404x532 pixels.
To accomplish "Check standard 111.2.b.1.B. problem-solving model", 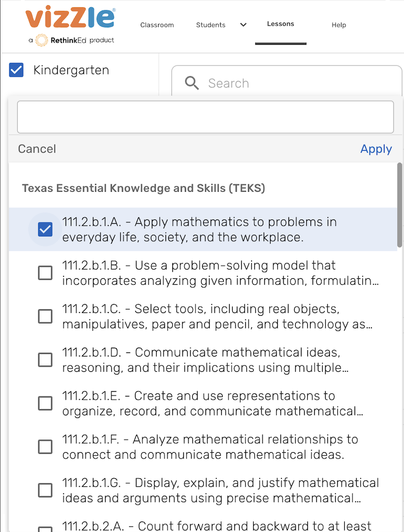I will pos(45,273).
